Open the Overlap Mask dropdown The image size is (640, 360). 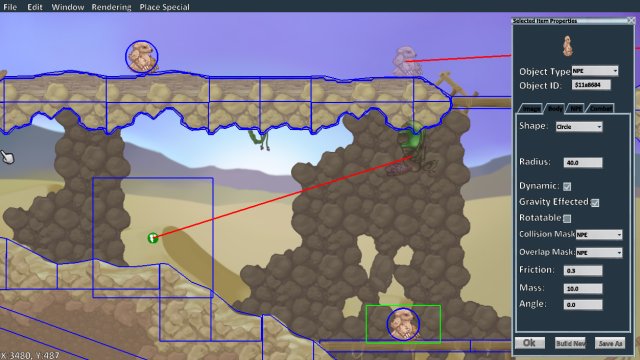coord(599,253)
